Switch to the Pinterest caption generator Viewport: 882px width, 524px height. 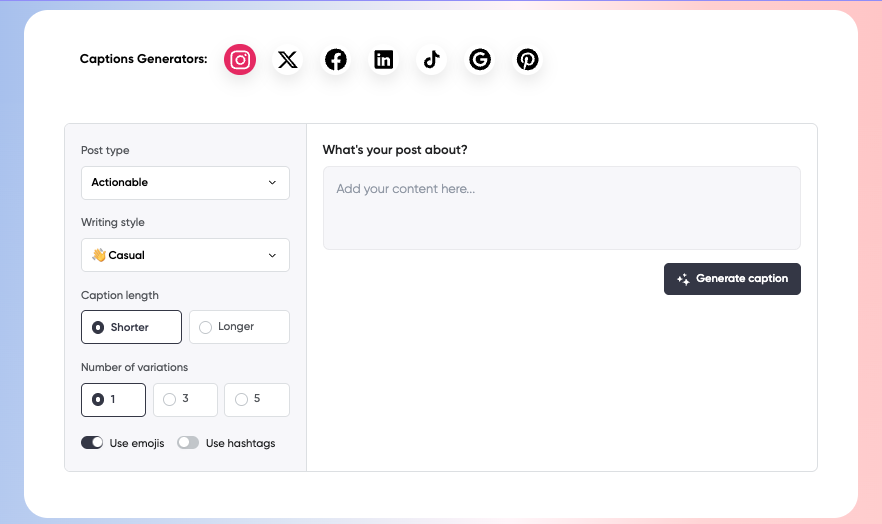coord(528,60)
